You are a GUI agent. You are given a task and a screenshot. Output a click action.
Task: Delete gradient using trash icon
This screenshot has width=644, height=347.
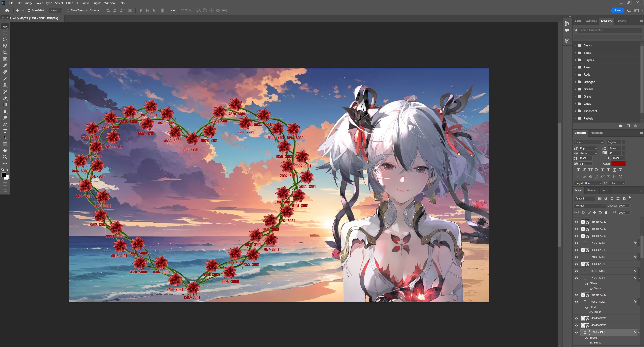point(635,126)
